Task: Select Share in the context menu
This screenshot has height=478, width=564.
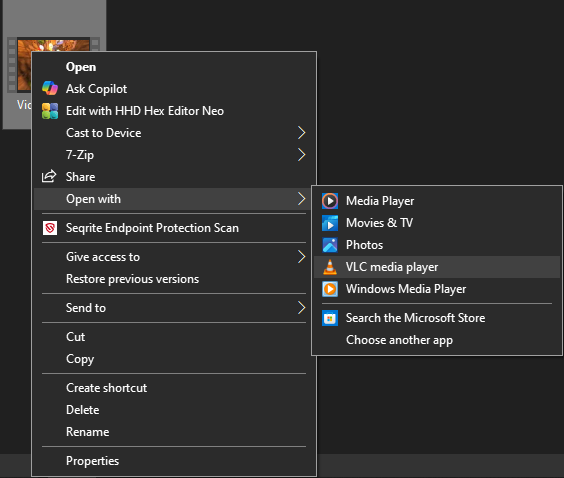Action: pos(174,177)
